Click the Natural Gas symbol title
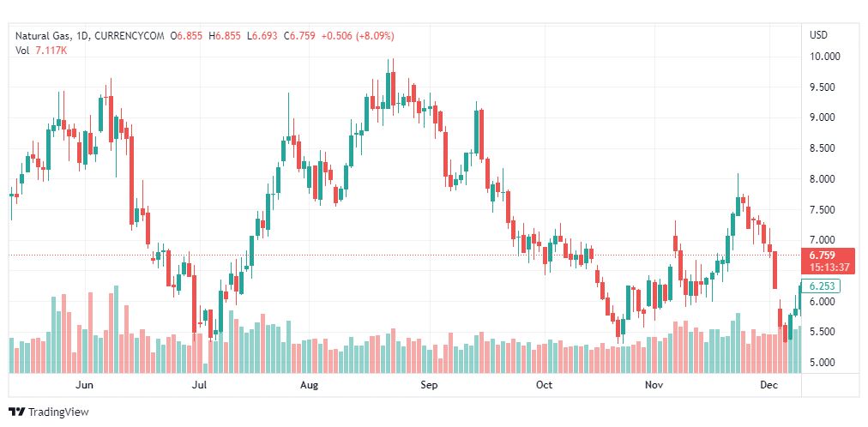The width and height of the screenshot is (868, 427). click(41, 36)
